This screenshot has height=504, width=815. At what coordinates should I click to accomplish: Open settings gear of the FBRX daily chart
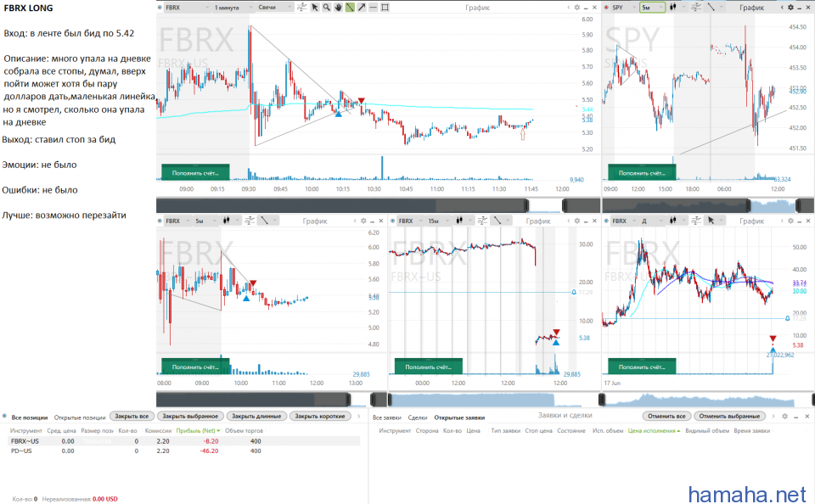click(x=790, y=221)
